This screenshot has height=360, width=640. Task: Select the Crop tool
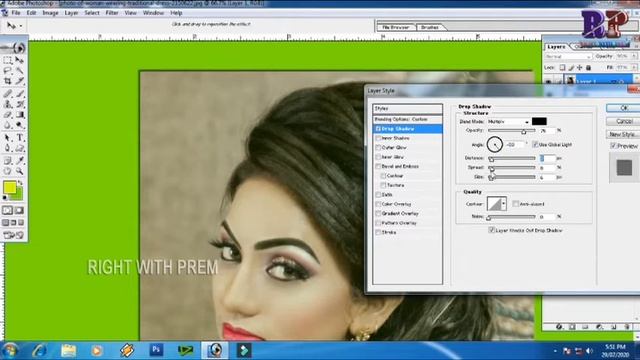point(7,81)
